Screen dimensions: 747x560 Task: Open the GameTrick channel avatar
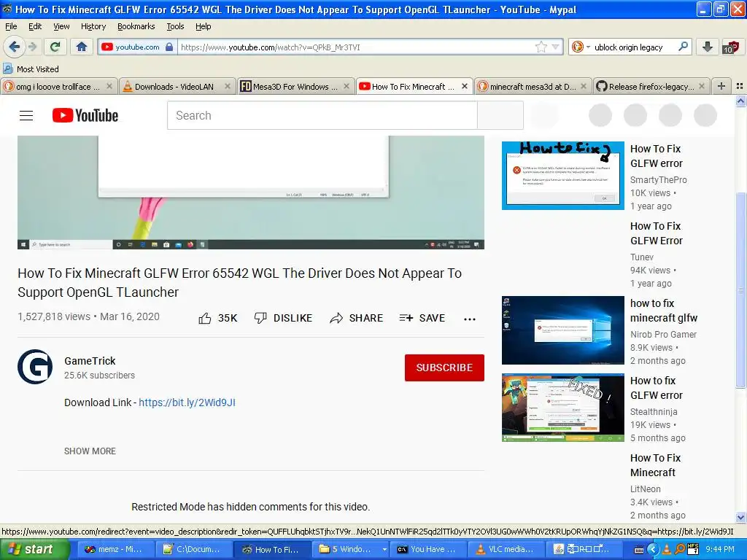click(35, 367)
